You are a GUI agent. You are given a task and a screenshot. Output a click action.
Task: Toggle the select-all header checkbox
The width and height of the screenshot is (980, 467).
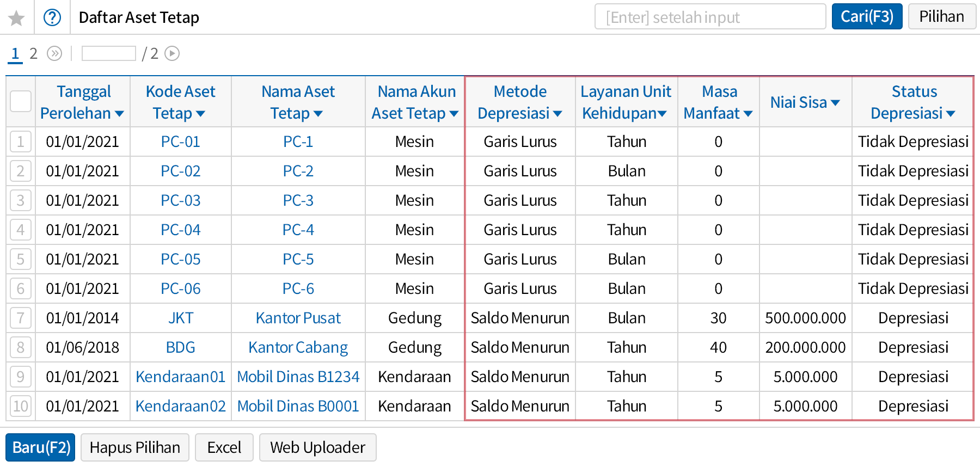tap(21, 101)
